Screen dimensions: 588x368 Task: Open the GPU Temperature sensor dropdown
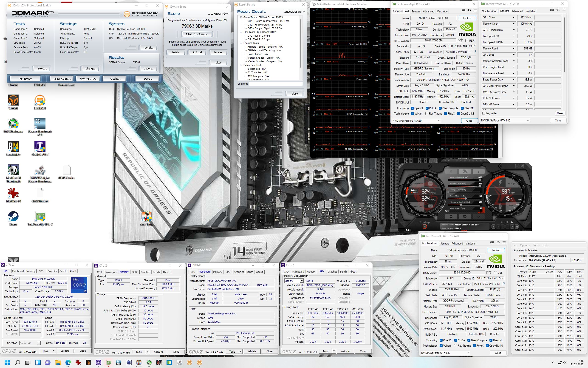point(513,30)
